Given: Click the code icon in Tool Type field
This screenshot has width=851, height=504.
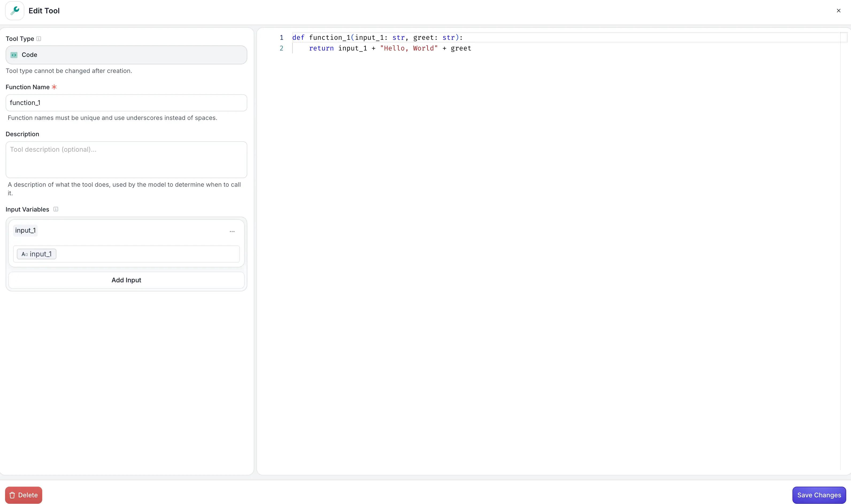Looking at the screenshot, I should click(14, 55).
